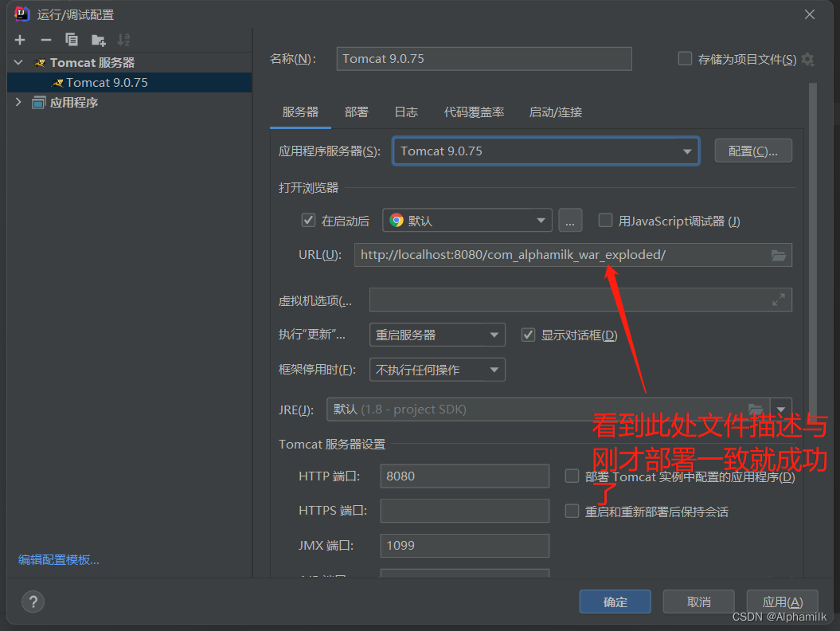Screen dimensions: 840x631
Task: Enable preserve sessions across restarts checkbox
Action: click(x=572, y=511)
